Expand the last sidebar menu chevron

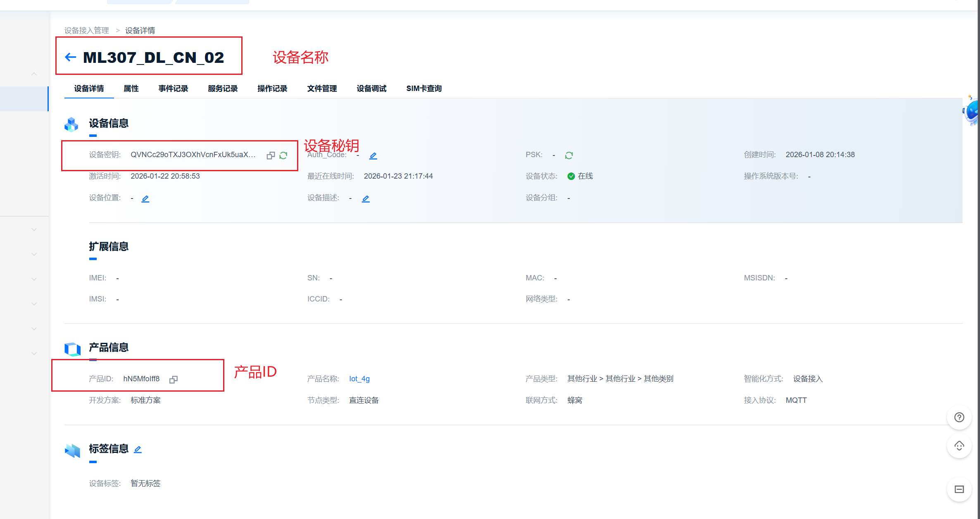pyautogui.click(x=34, y=353)
